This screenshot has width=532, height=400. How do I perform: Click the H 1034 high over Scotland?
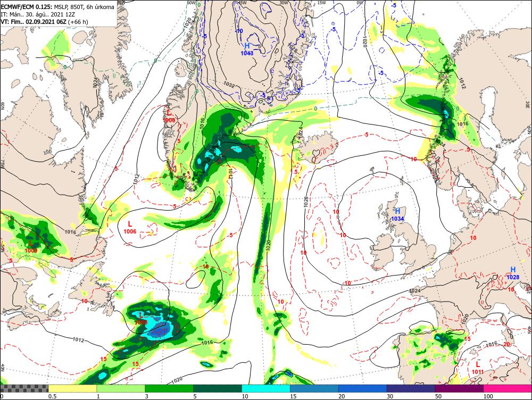coord(397,215)
